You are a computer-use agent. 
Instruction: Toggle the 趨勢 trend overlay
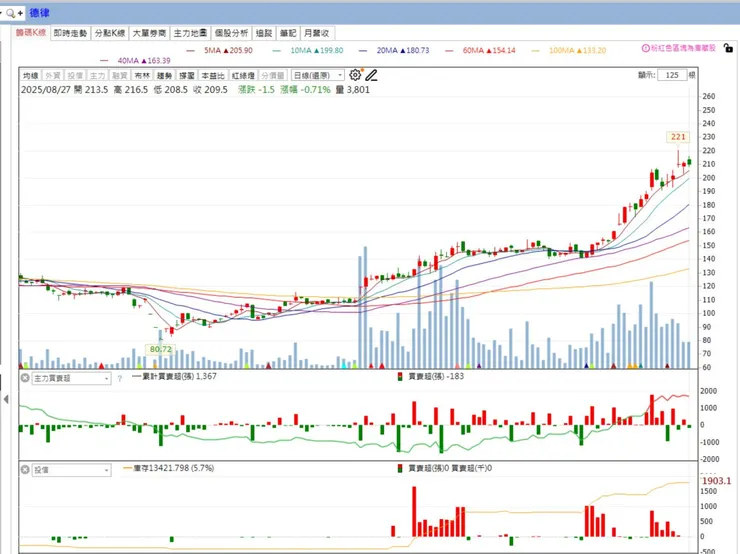click(x=164, y=76)
